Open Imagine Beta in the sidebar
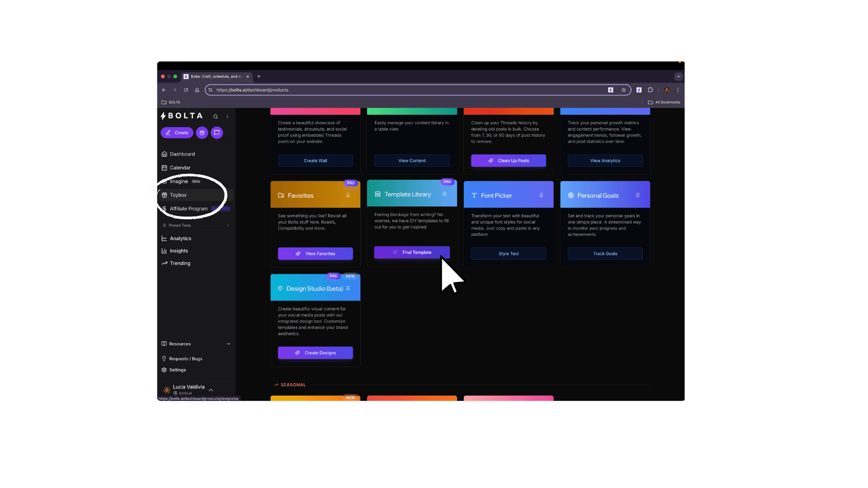The height and width of the screenshot is (488, 868). 196,181
